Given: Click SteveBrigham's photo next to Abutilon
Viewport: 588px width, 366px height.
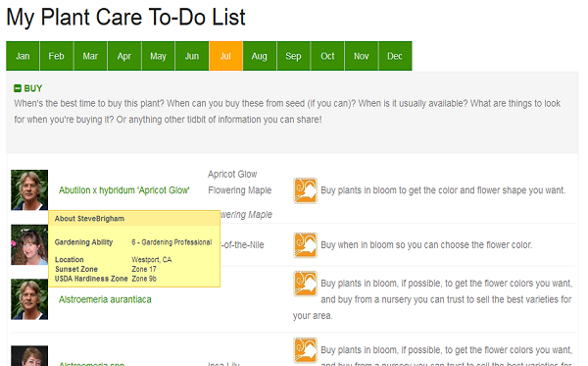Looking at the screenshot, I should pos(29,190).
